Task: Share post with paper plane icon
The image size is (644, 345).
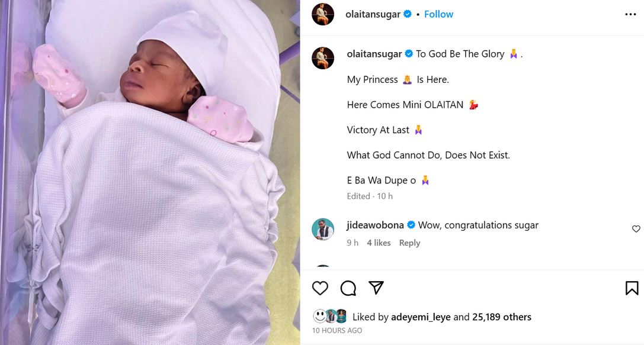Action: [376, 288]
